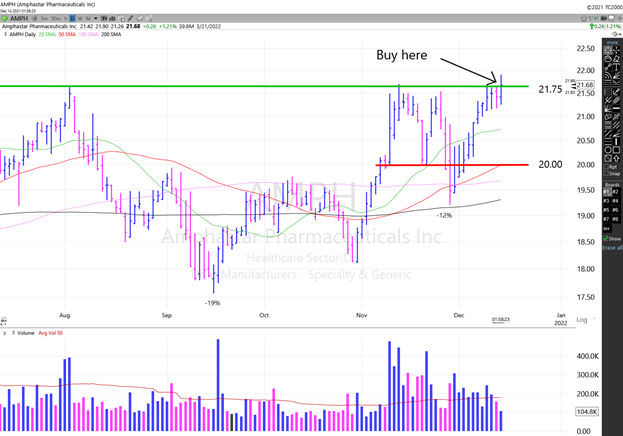Click the pencil drawing icon in toolbar

click(130, 18)
